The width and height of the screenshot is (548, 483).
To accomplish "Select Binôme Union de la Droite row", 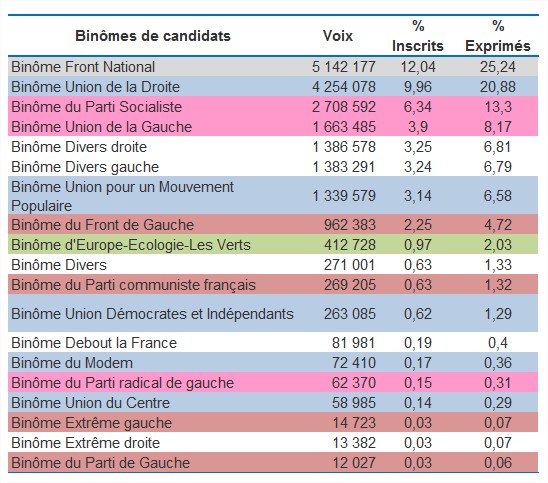I will 273,87.
